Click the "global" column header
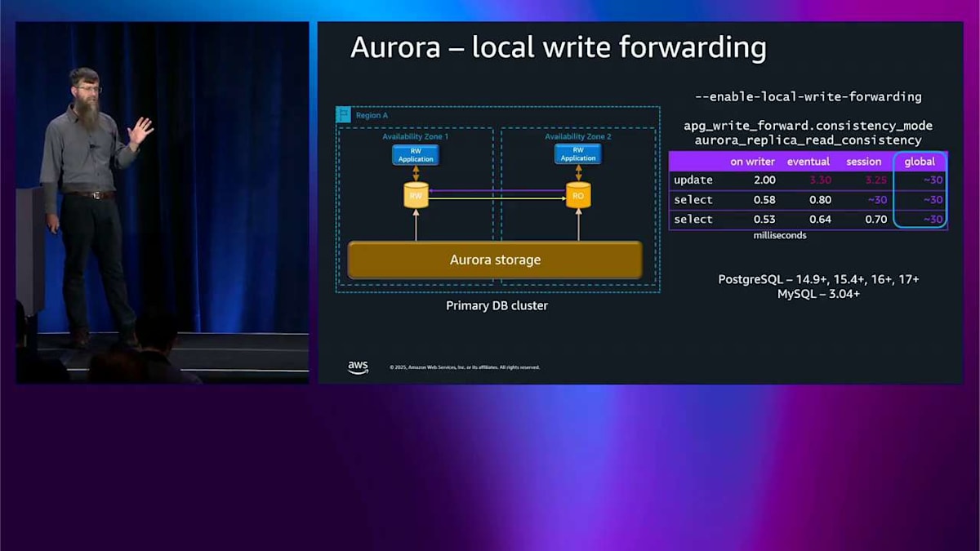 click(920, 162)
